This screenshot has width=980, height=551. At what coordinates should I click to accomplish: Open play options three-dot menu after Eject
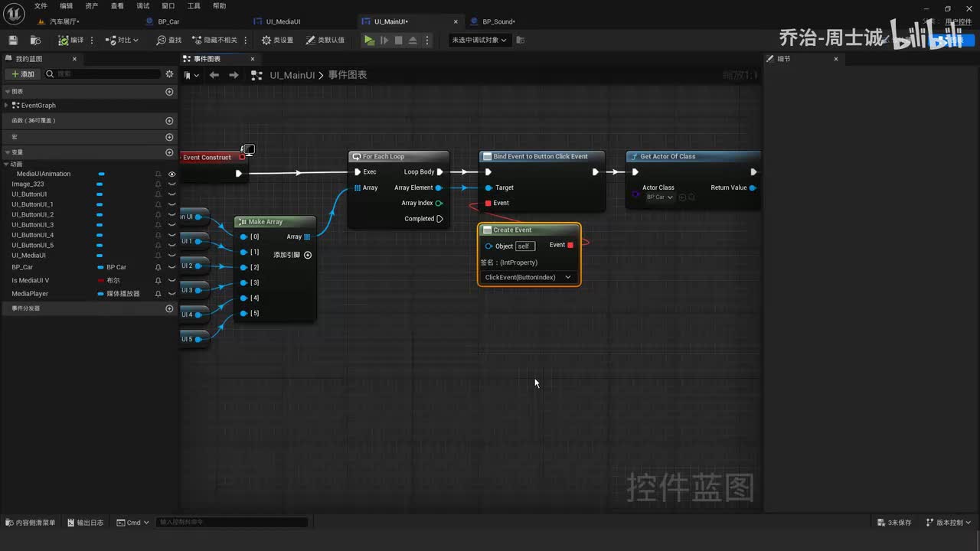click(427, 40)
